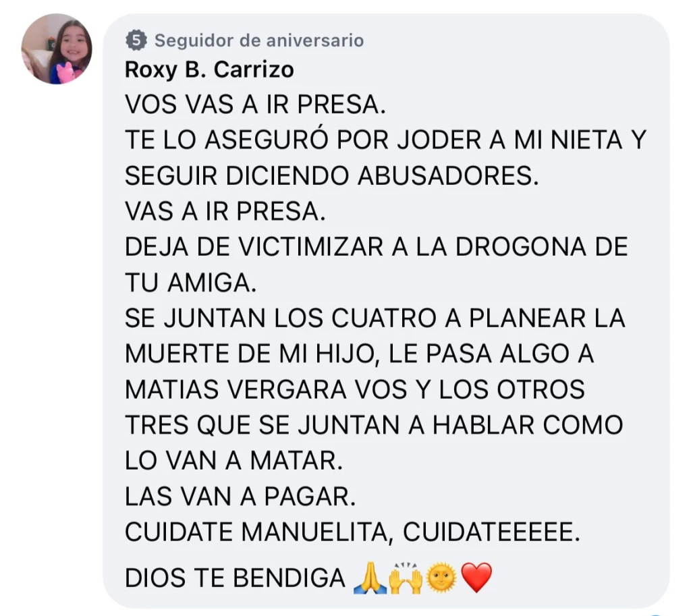Click the line mentioning 'MI NIETA'
Image resolution: width=691 pixels, height=616 pixels.
tap(385, 140)
